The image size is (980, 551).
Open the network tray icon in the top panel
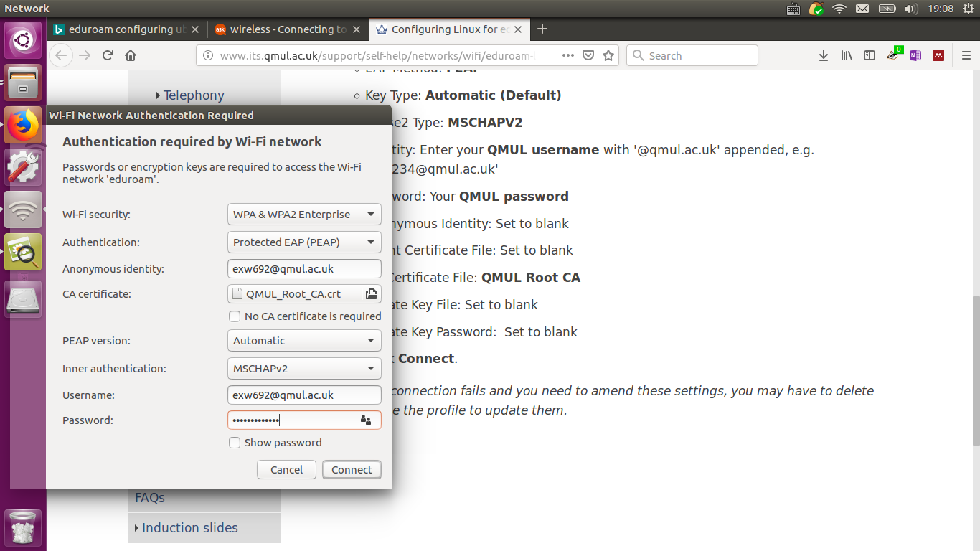point(839,9)
